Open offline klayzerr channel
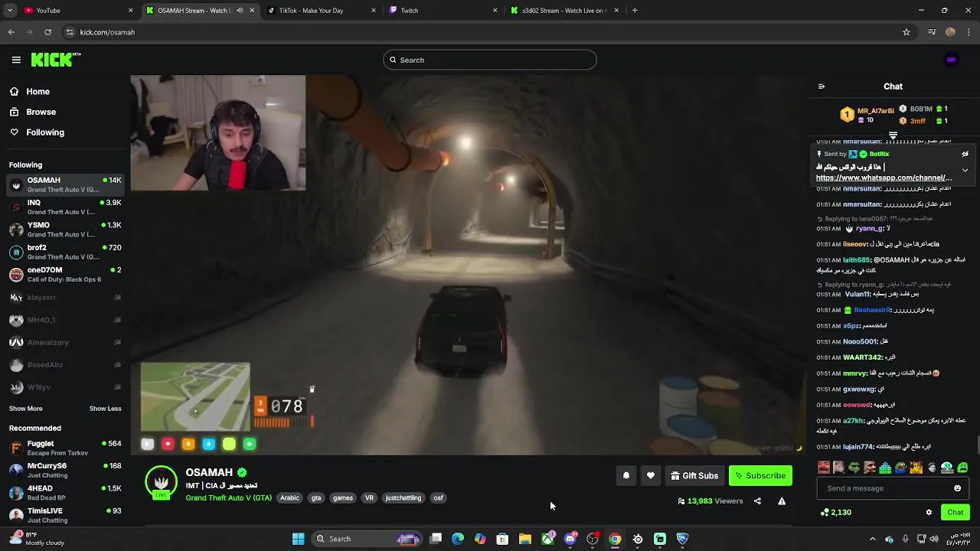The image size is (980, 551). (65, 297)
